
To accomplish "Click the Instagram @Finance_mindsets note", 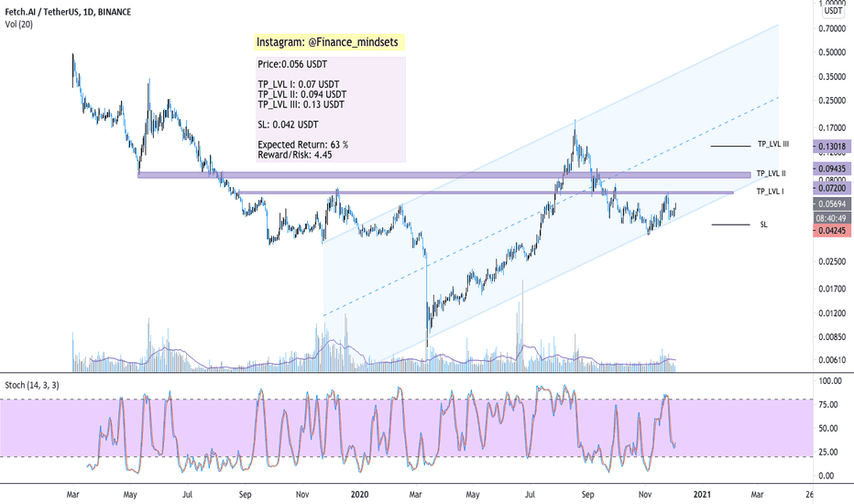I will [x=330, y=42].
